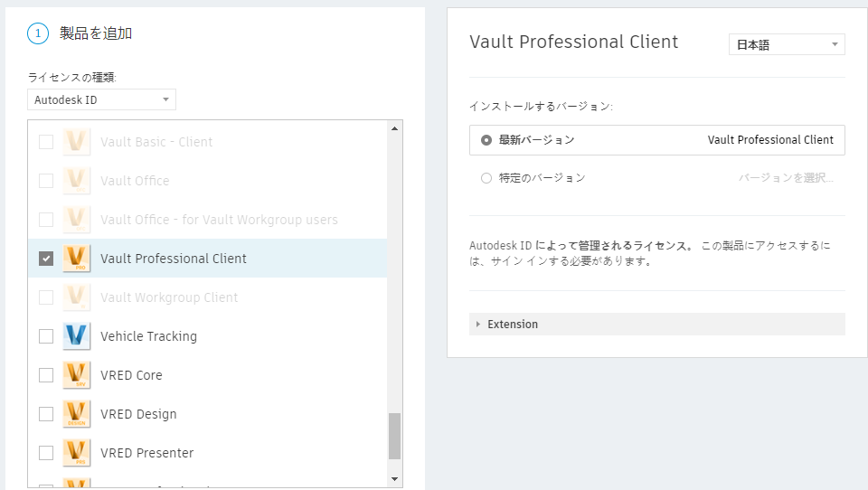Click the 最新バージョン Vault Professional Client value
This screenshot has height=490, width=868.
[770, 140]
